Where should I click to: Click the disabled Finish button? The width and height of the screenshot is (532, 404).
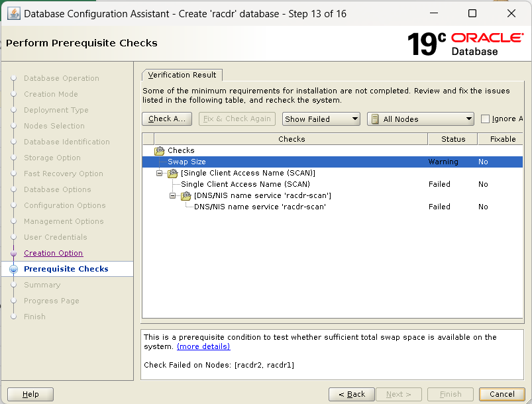click(451, 394)
